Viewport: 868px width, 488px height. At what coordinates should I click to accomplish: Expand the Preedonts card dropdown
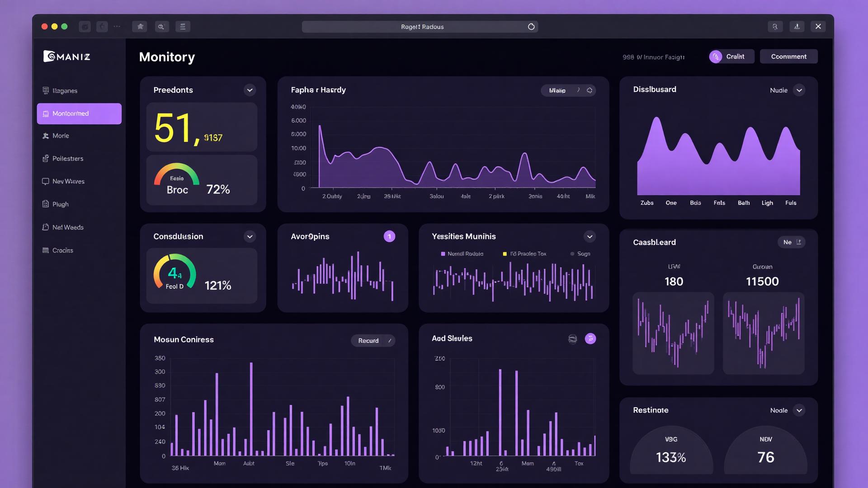tap(250, 90)
